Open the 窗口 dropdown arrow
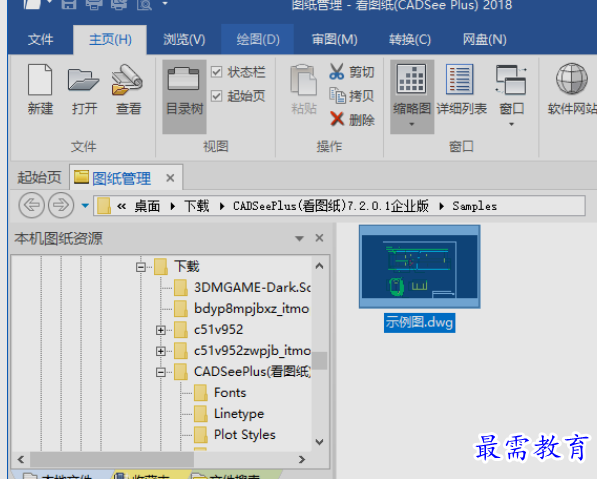The image size is (597, 479). click(511, 124)
